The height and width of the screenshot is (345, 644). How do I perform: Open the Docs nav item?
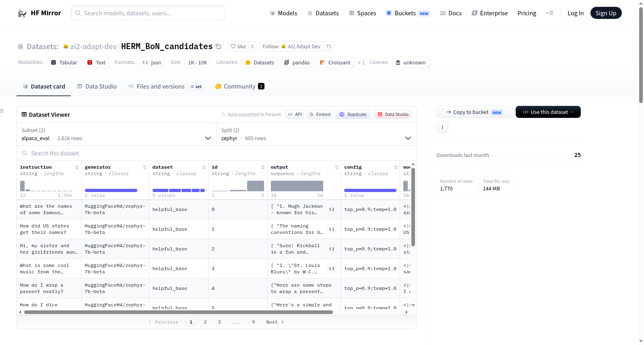coord(451,13)
